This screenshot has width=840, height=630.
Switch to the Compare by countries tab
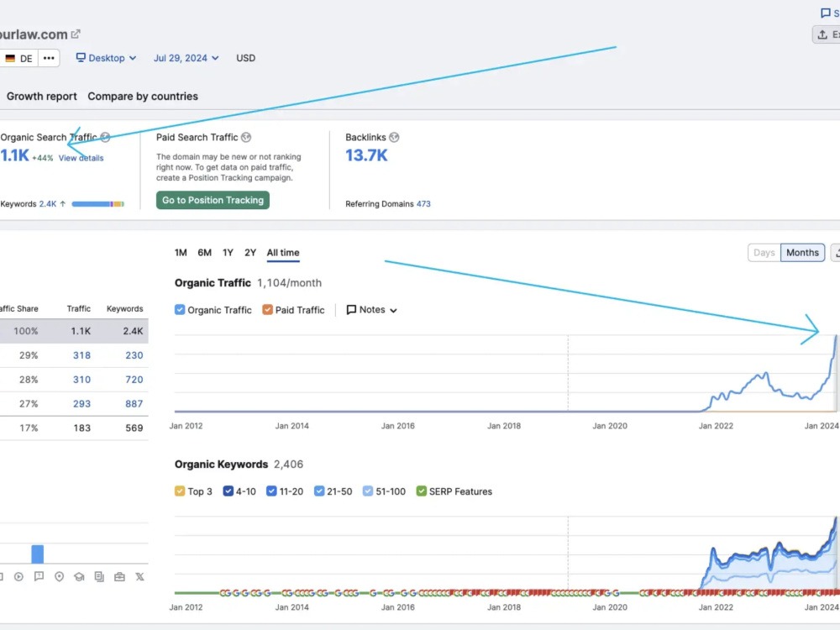pyautogui.click(x=143, y=97)
